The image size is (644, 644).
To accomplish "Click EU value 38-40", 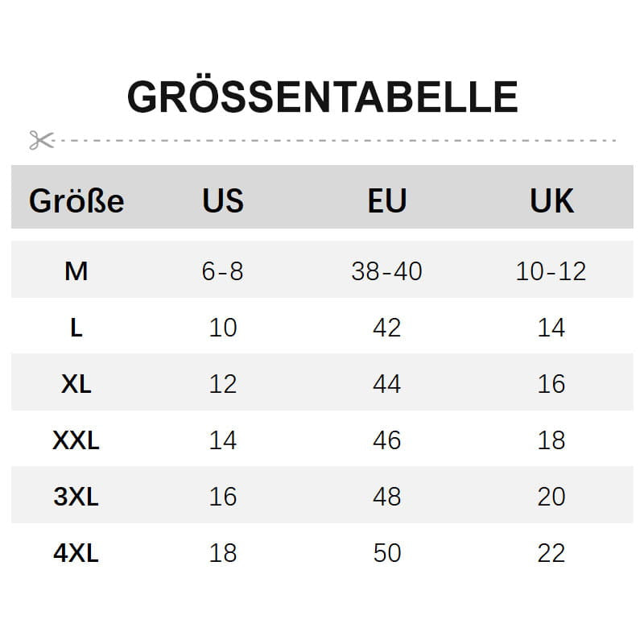I will click(x=387, y=271).
